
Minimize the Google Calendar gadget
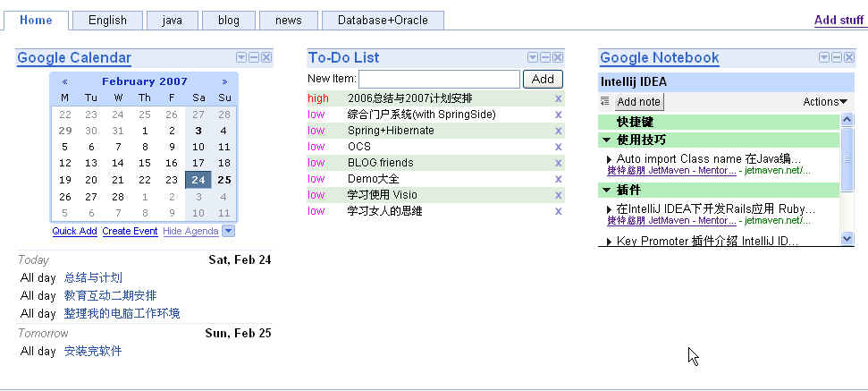point(254,57)
